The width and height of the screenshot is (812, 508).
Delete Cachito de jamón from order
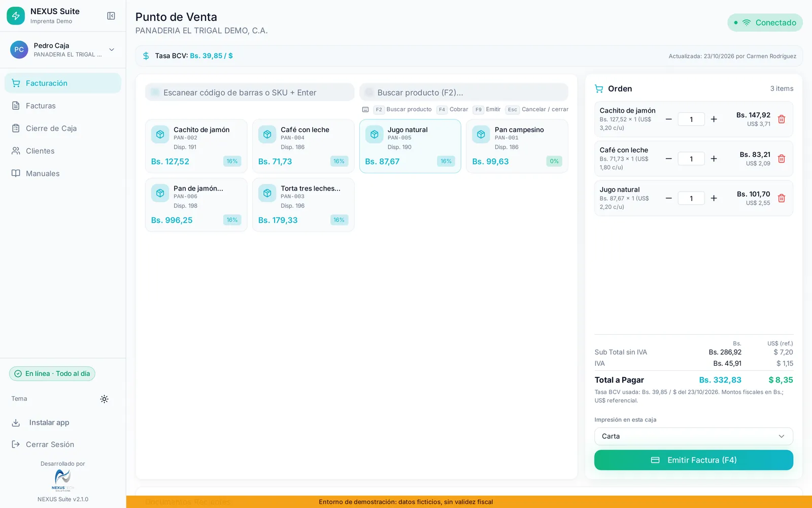click(782, 119)
